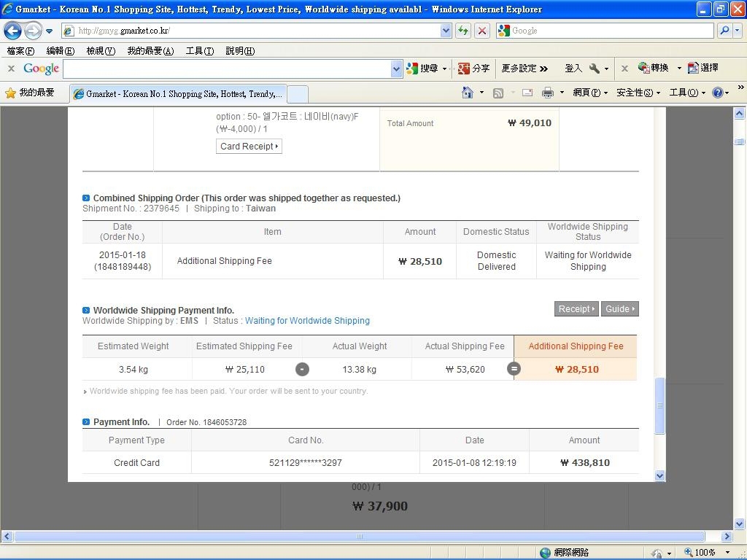
Task: Close the Google toolbar with its X
Action: point(11,69)
